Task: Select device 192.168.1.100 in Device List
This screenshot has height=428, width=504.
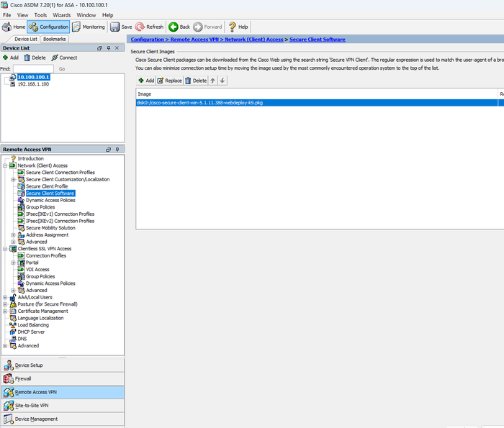Action: [33, 84]
